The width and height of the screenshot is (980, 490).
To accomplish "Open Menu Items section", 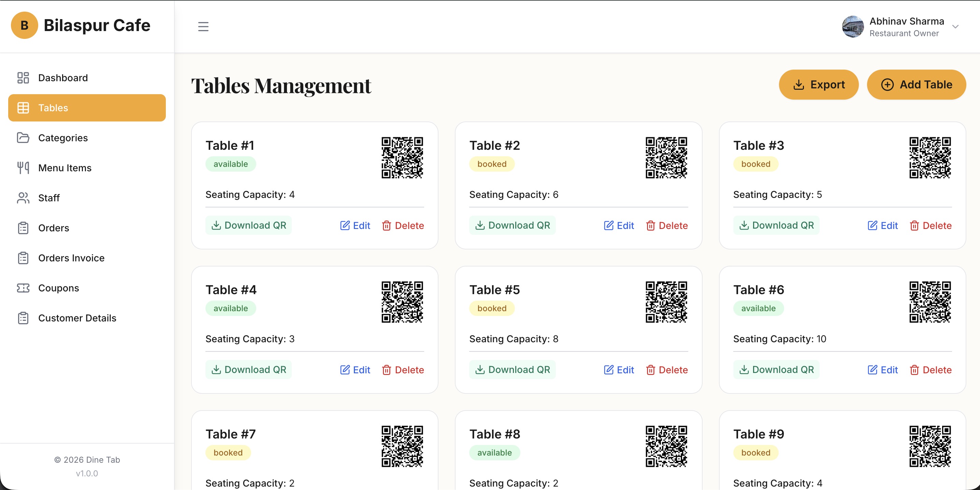I will [x=87, y=168].
